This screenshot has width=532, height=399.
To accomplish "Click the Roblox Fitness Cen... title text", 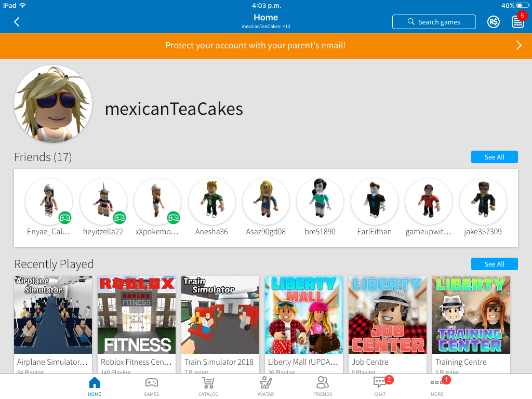I will tap(136, 362).
